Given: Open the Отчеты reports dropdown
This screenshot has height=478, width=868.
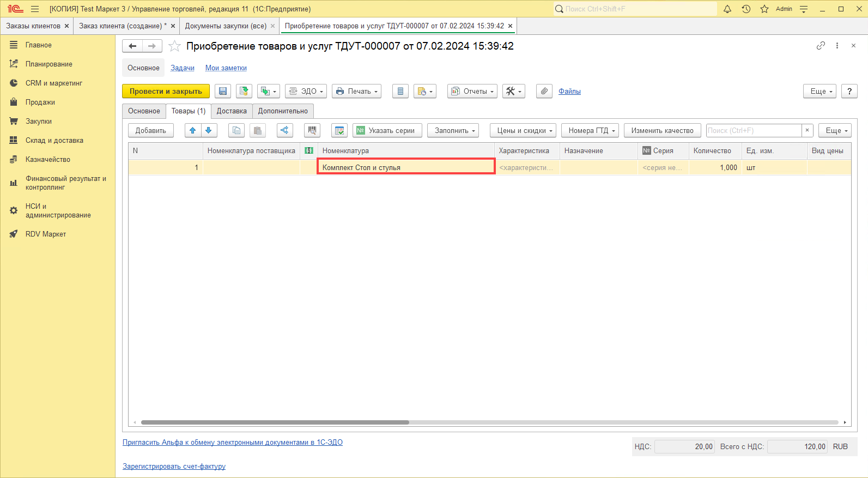Looking at the screenshot, I should (x=472, y=91).
